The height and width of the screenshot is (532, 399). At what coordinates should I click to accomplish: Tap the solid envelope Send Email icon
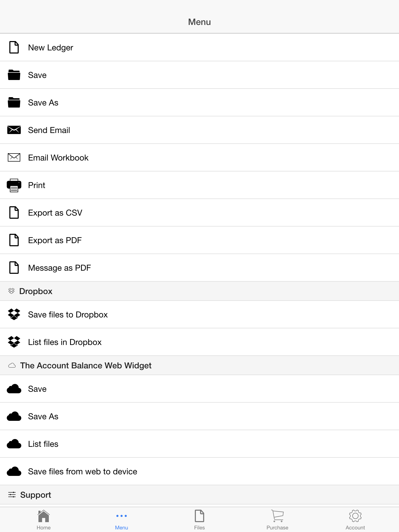(14, 130)
